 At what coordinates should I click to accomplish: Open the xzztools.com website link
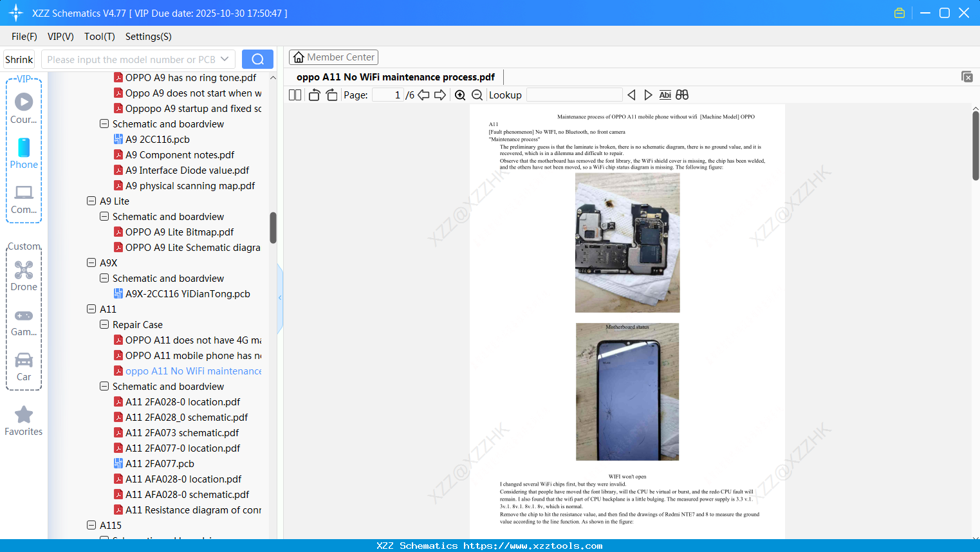pos(533,546)
